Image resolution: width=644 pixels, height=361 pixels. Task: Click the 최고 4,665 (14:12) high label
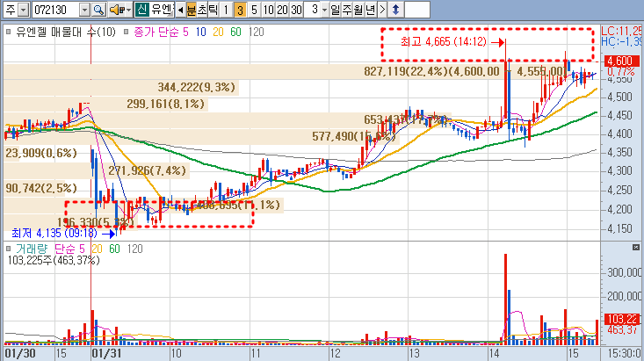(443, 41)
